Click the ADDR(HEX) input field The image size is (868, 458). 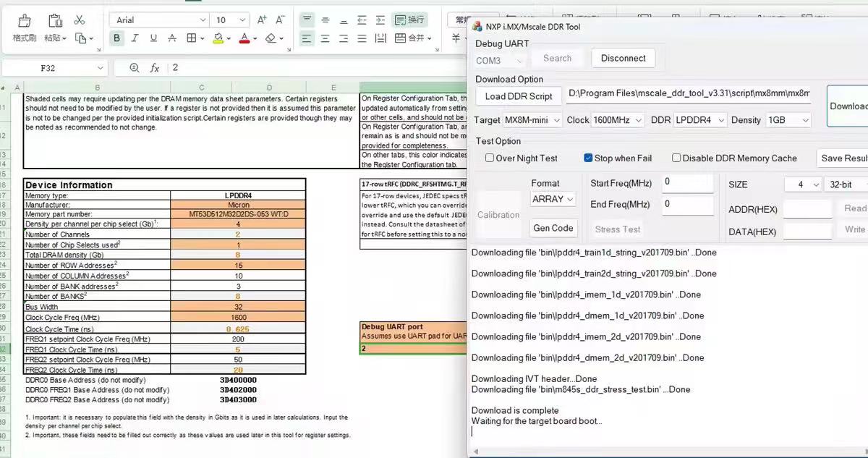click(x=807, y=209)
